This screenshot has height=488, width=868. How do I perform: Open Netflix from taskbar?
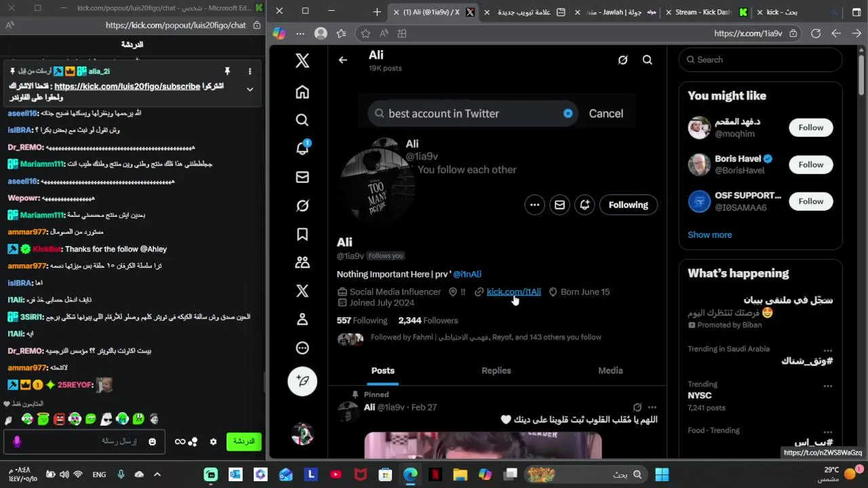click(x=435, y=474)
